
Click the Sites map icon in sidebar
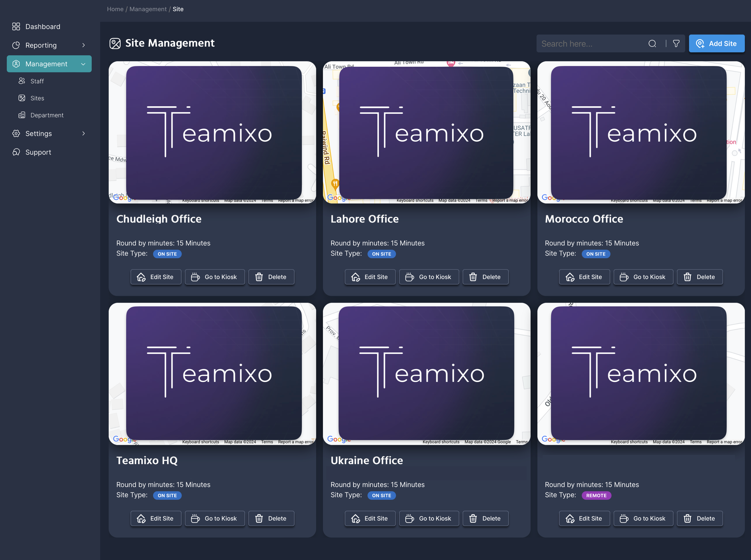22,98
